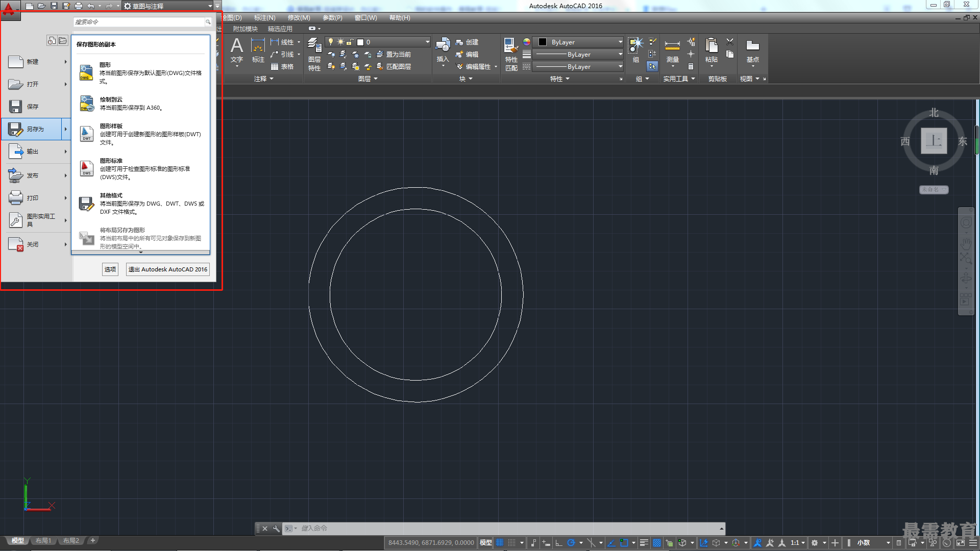Click the add new layout plus tab
980x551 pixels.
(x=92, y=541)
